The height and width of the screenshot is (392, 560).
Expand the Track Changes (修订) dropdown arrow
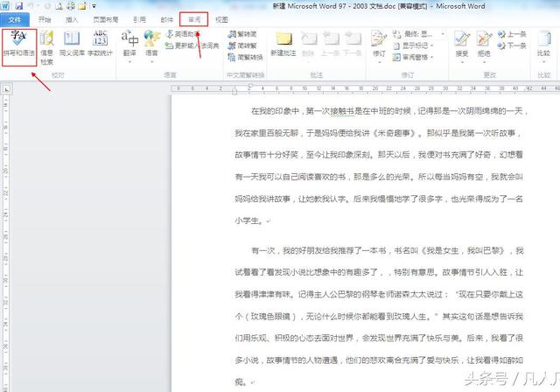click(379, 62)
